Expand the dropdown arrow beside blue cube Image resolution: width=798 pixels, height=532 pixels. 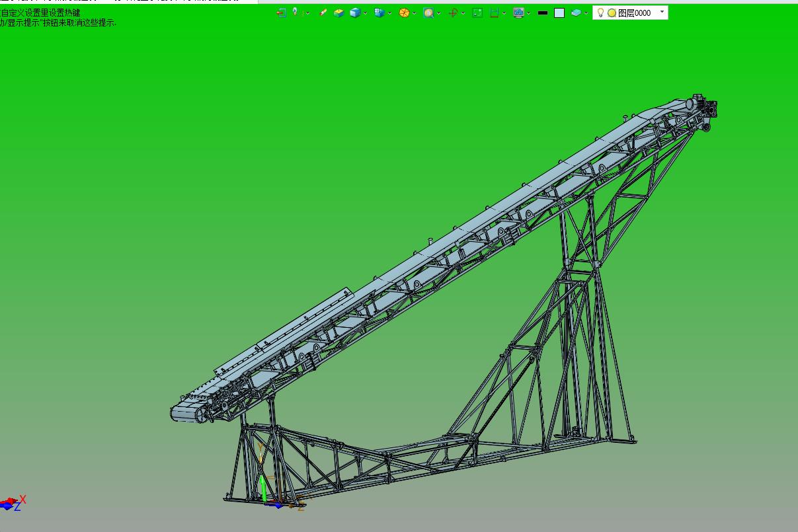(x=366, y=13)
